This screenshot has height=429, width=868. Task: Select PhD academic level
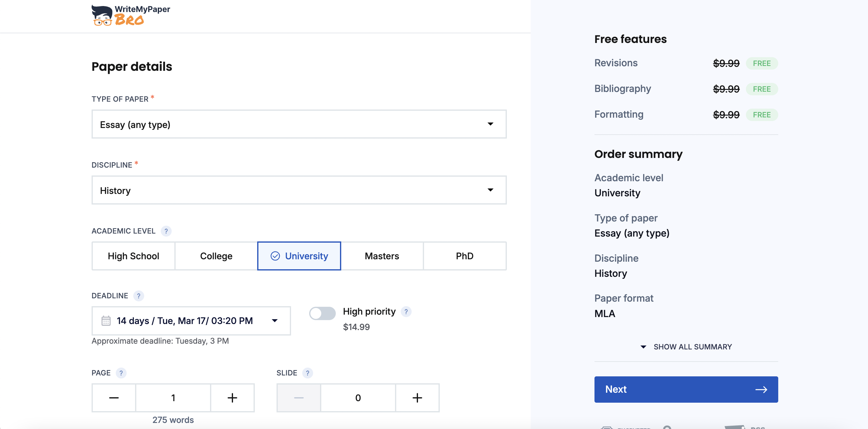click(464, 256)
